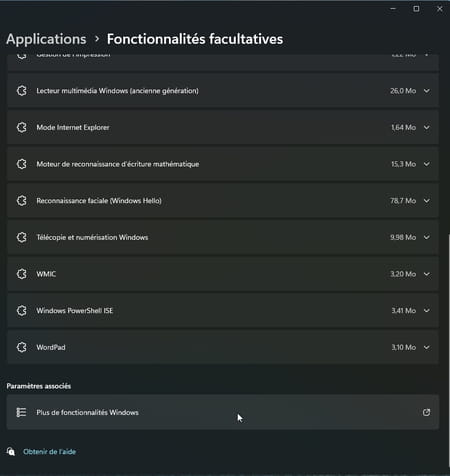Viewport: 450px width, 476px height.
Task: Click the icon beside Télécopie et numérisation Windows
Action: 22,237
